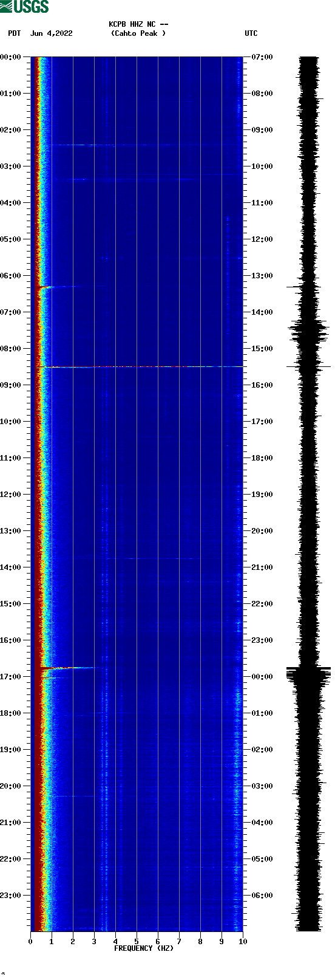Click the 06:00 UTC time label

click(x=262, y=896)
